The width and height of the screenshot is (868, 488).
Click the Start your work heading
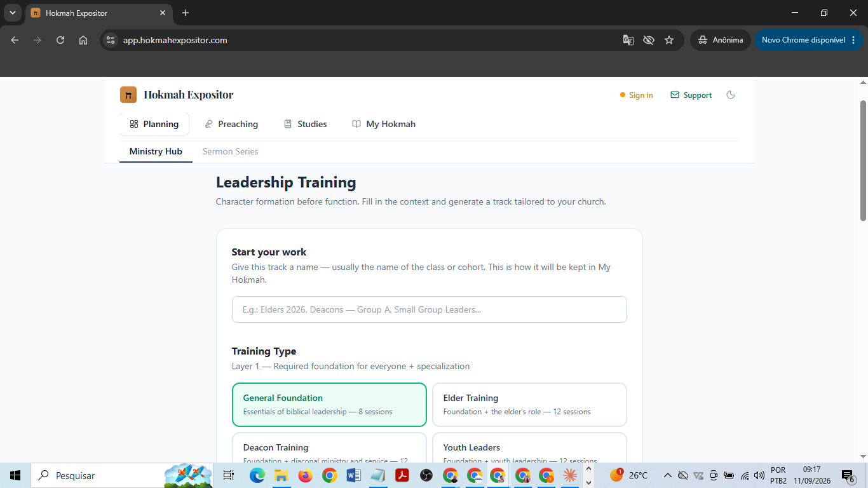pos(269,252)
